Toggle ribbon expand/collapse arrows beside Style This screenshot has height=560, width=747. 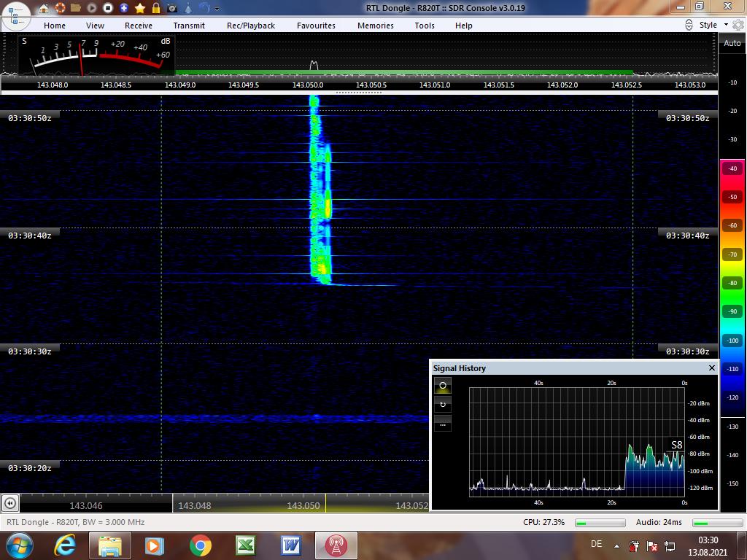tap(689, 26)
